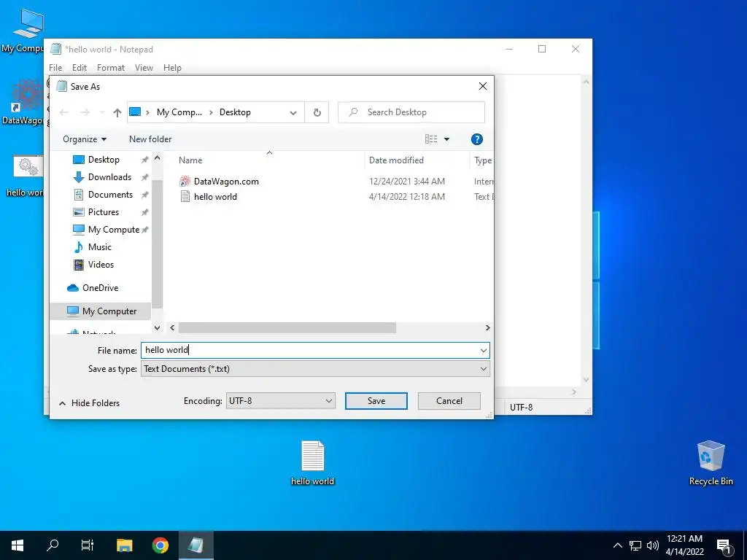
Task: Select hello world file on desktop
Action: [x=312, y=463]
